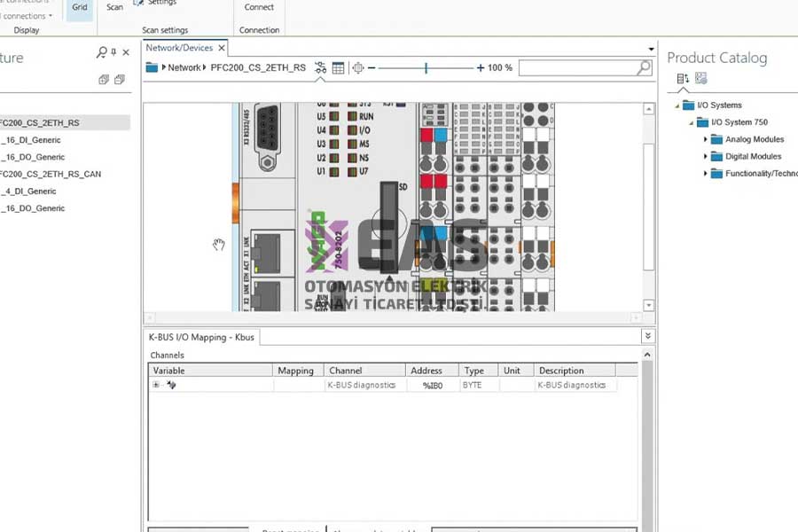798x532 pixels.
Task: Pin the project structure panel
Action: point(114,52)
